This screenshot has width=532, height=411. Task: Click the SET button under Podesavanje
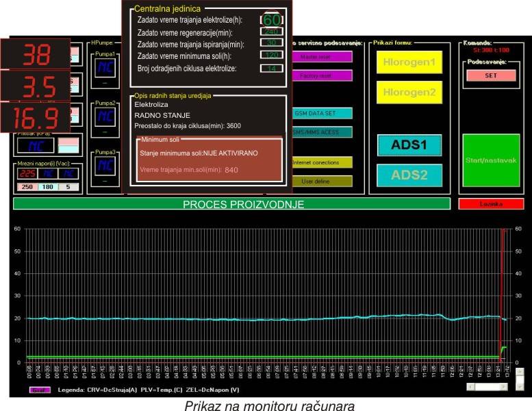pyautogui.click(x=490, y=75)
